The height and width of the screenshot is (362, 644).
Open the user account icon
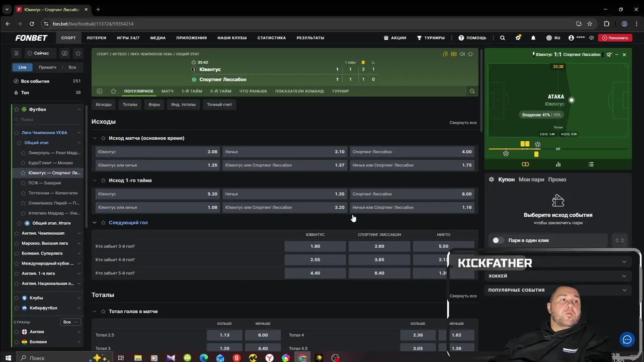click(571, 38)
